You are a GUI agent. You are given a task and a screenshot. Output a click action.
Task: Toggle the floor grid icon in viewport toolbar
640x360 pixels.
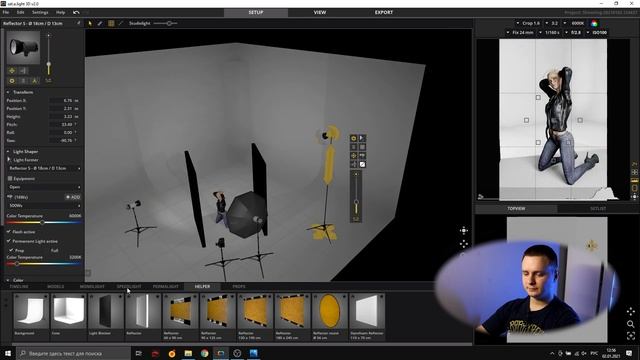(x=111, y=23)
